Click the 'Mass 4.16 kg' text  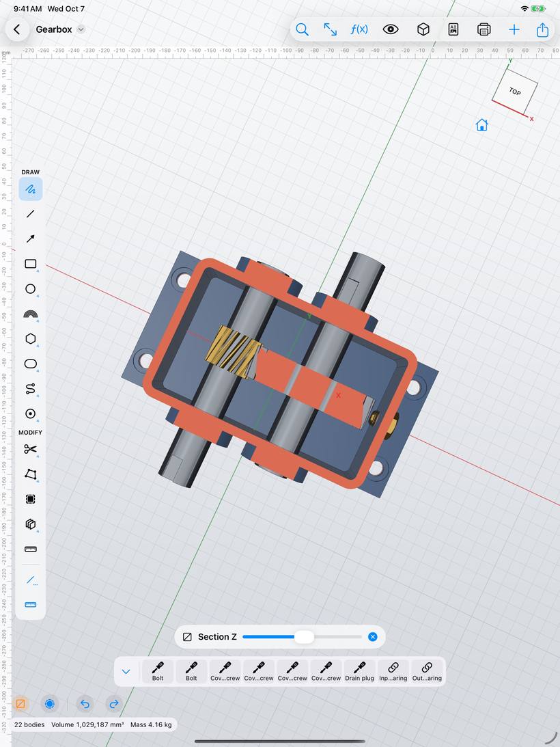(151, 724)
